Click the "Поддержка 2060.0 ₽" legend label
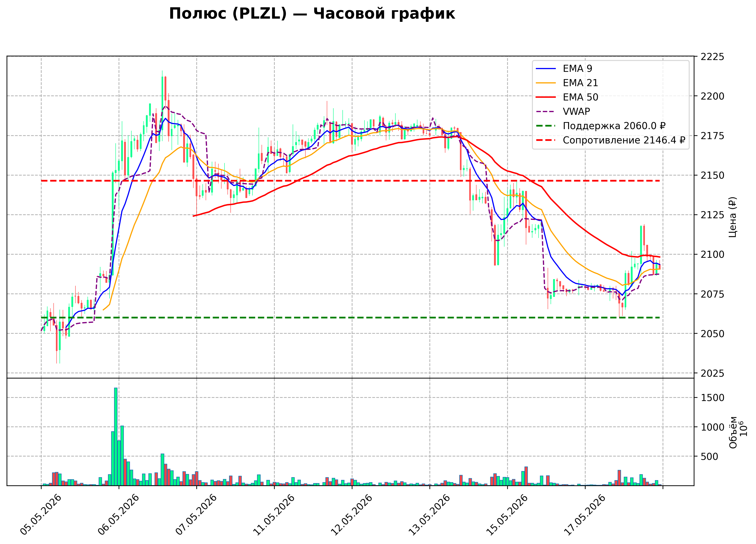 614,126
